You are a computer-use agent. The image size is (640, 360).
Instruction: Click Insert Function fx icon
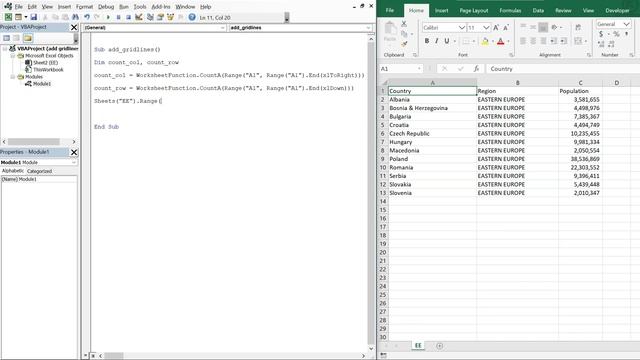tap(476, 69)
